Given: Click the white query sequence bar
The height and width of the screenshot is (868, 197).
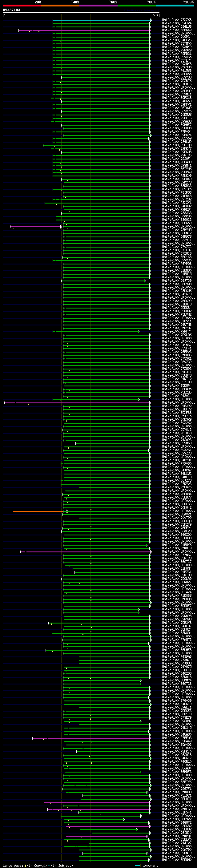Looking at the screenshot, I should coord(81,13).
